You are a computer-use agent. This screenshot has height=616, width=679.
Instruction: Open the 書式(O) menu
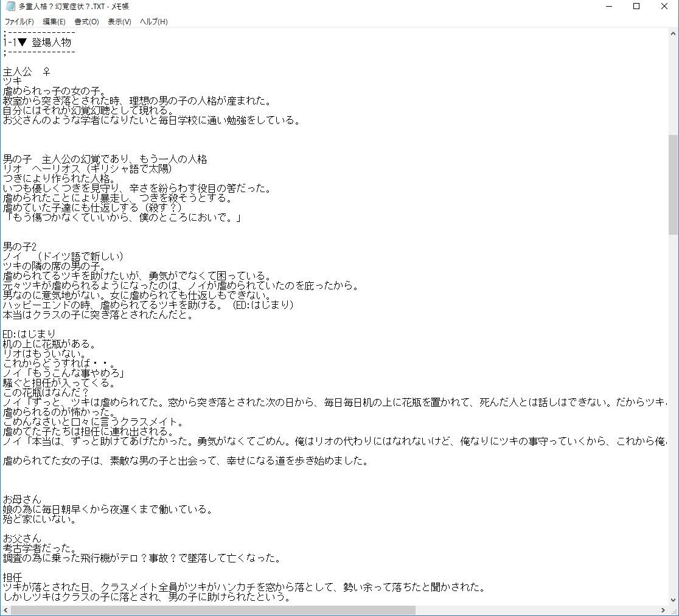[x=86, y=22]
